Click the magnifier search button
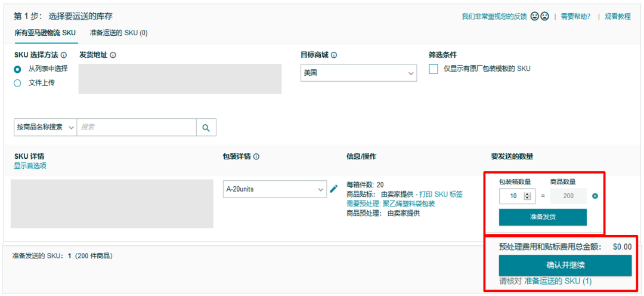Viewport: 644px width, 296px height. 206,127
